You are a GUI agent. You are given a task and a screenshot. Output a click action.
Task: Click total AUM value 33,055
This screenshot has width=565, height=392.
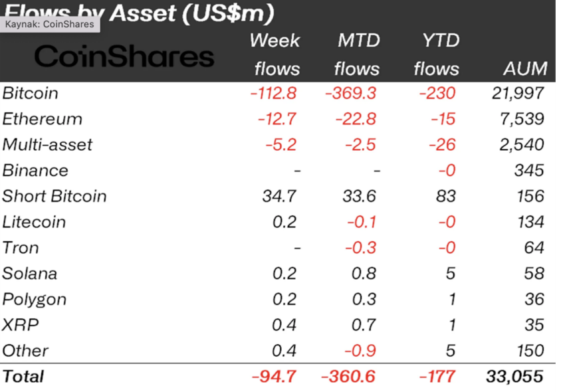pos(514,377)
